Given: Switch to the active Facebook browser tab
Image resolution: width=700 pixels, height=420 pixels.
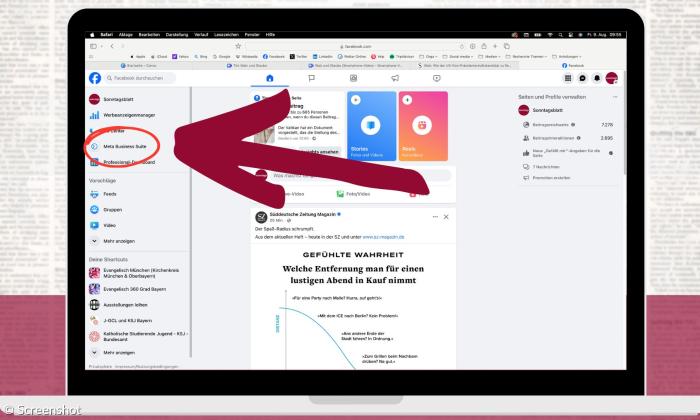Looking at the screenshot, I should (x=573, y=66).
